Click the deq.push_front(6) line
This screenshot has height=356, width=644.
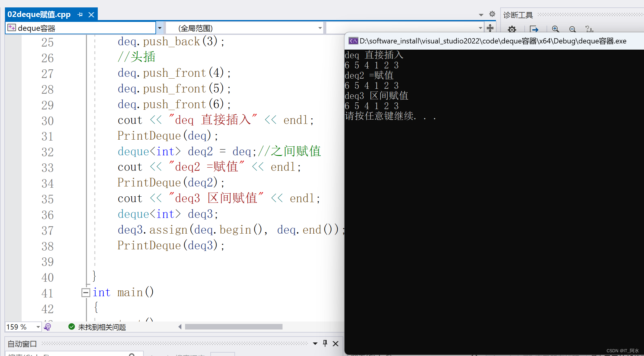[x=174, y=104]
